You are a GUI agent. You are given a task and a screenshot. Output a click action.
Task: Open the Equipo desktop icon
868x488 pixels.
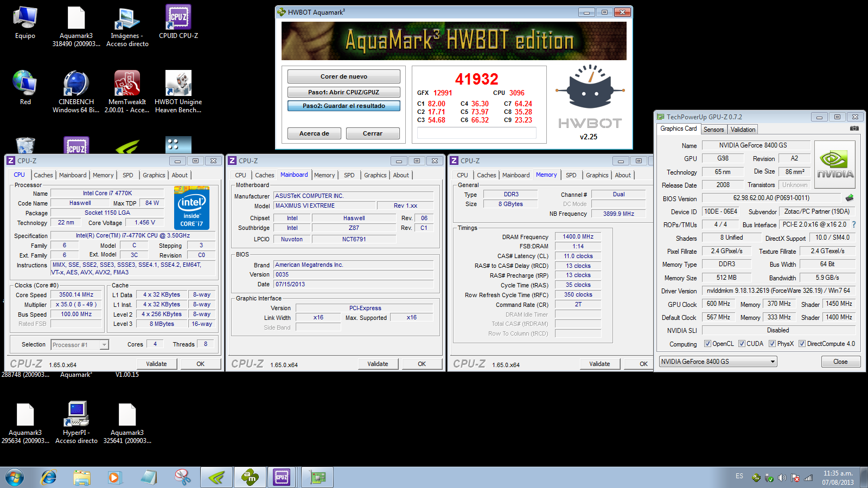(x=25, y=23)
